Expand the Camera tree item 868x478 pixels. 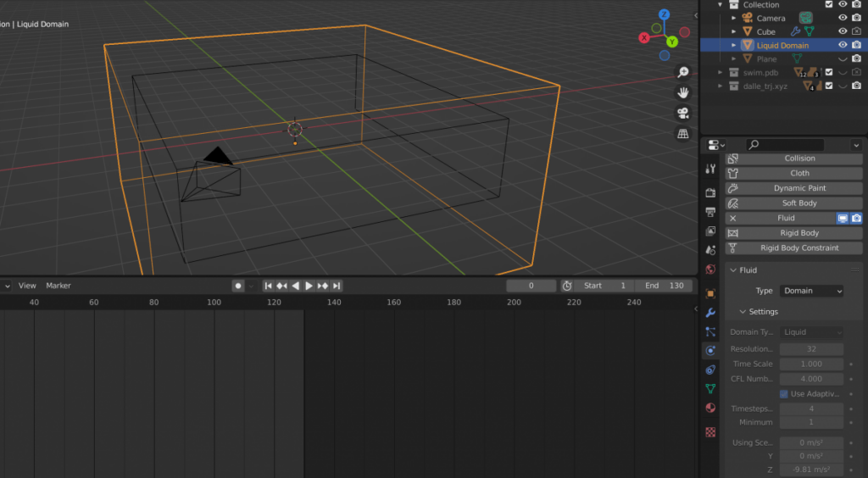734,18
